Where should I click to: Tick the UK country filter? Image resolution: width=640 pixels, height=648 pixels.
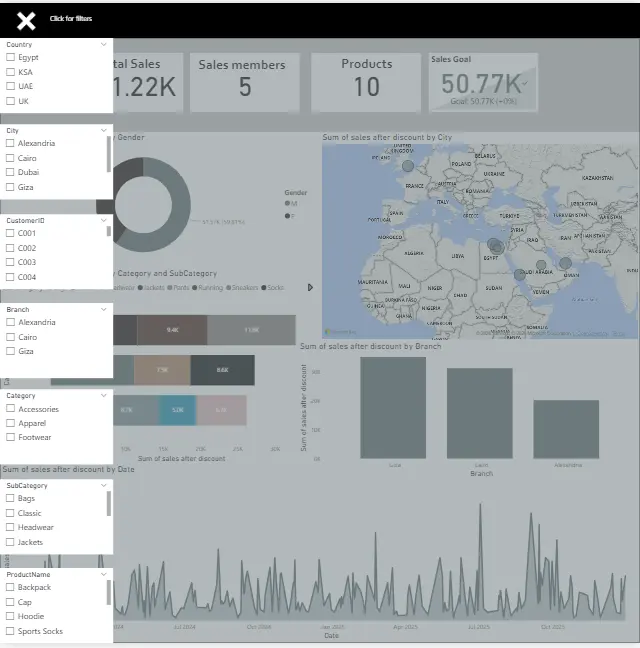(x=11, y=101)
